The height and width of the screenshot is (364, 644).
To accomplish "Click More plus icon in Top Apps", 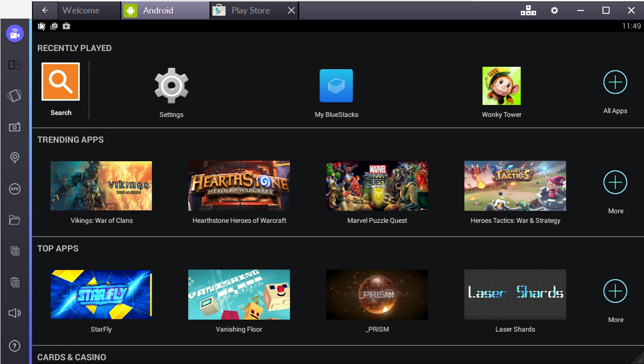I will click(615, 291).
